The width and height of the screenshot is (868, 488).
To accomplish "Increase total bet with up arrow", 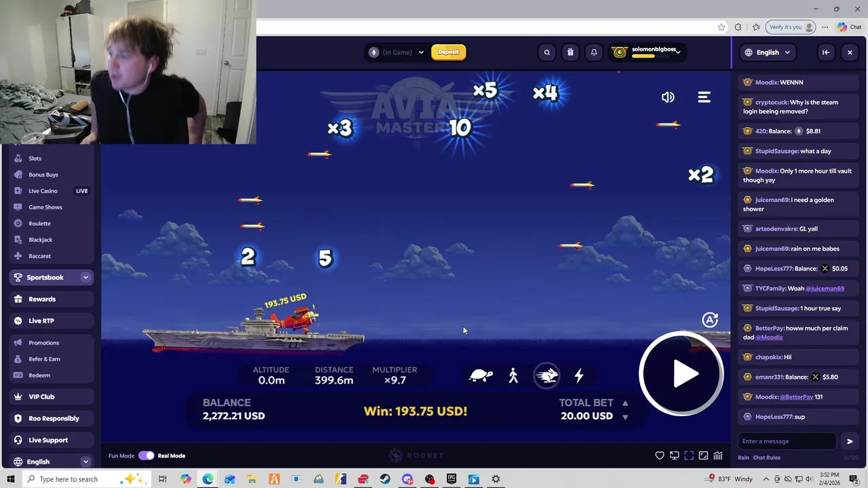I will coord(625,403).
